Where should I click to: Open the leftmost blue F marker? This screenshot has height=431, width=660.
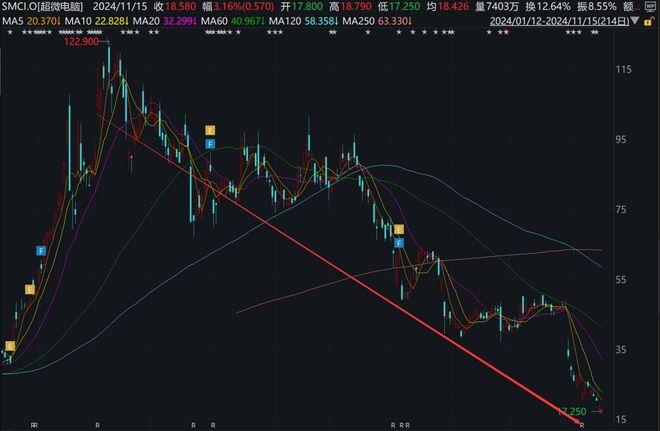pyautogui.click(x=41, y=251)
